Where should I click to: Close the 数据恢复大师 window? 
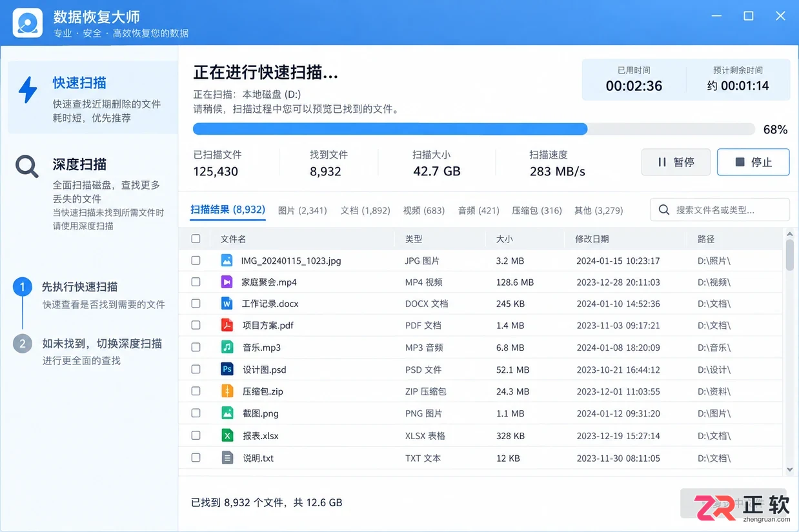tap(780, 16)
